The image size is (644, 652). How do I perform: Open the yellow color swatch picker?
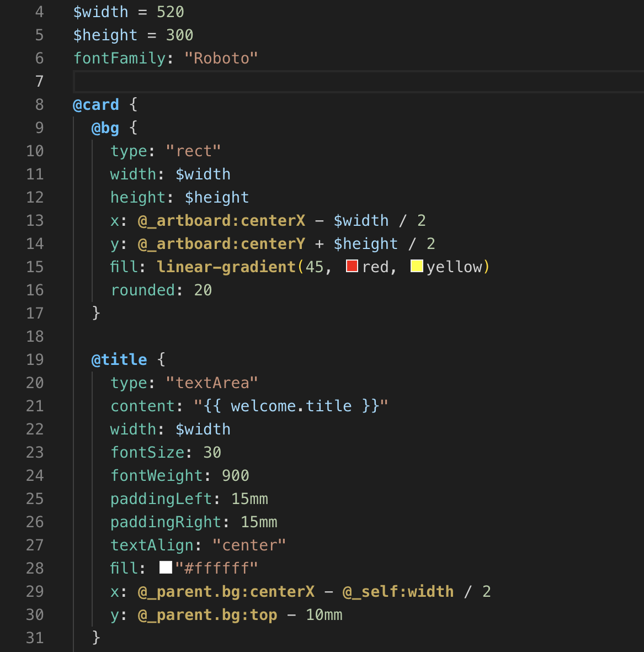(417, 266)
